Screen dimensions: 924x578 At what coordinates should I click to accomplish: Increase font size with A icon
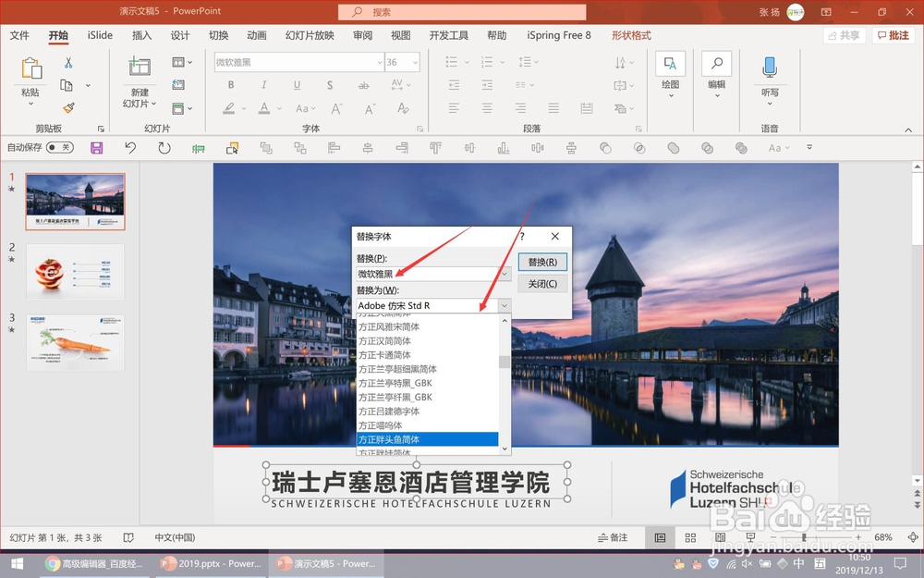click(x=336, y=108)
